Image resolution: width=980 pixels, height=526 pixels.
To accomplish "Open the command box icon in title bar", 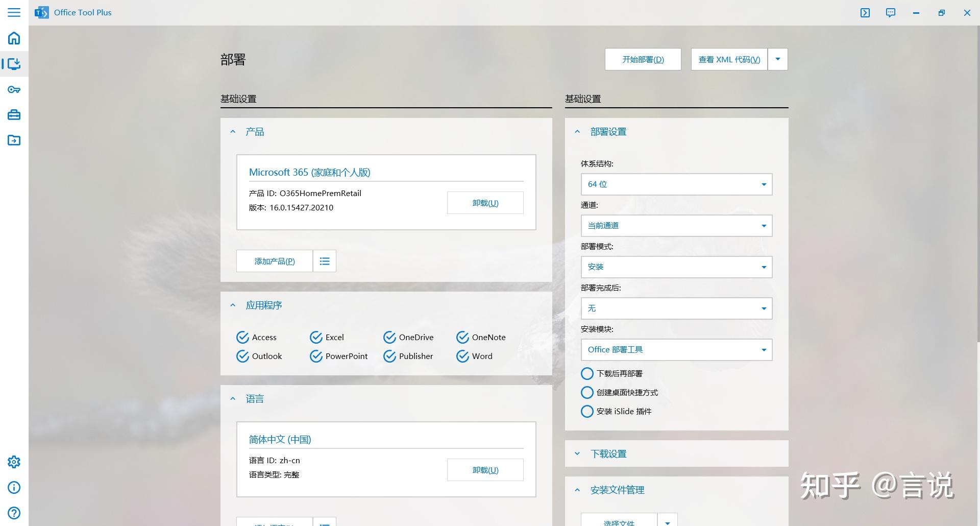I will [x=865, y=13].
